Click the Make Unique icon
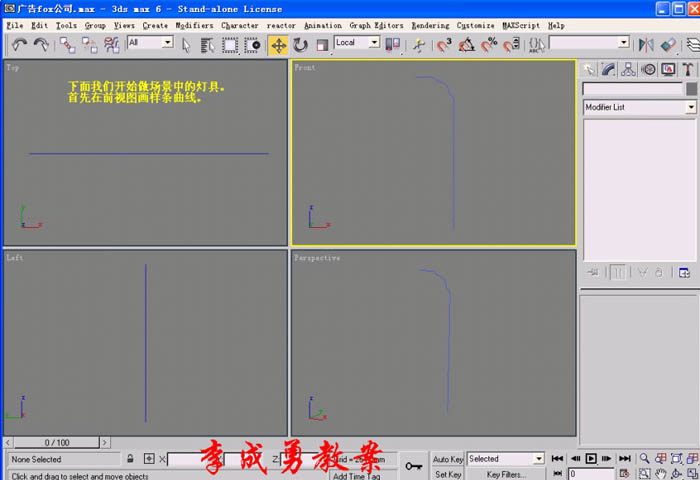Viewport: 700px width, 480px height. (x=642, y=272)
